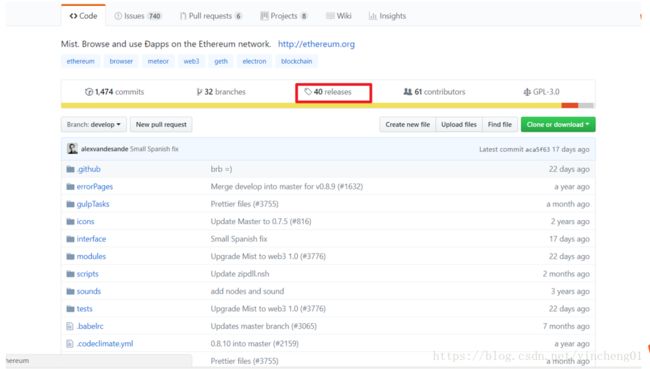Click folder icon beside errorPages
650x369 pixels.
70,187
